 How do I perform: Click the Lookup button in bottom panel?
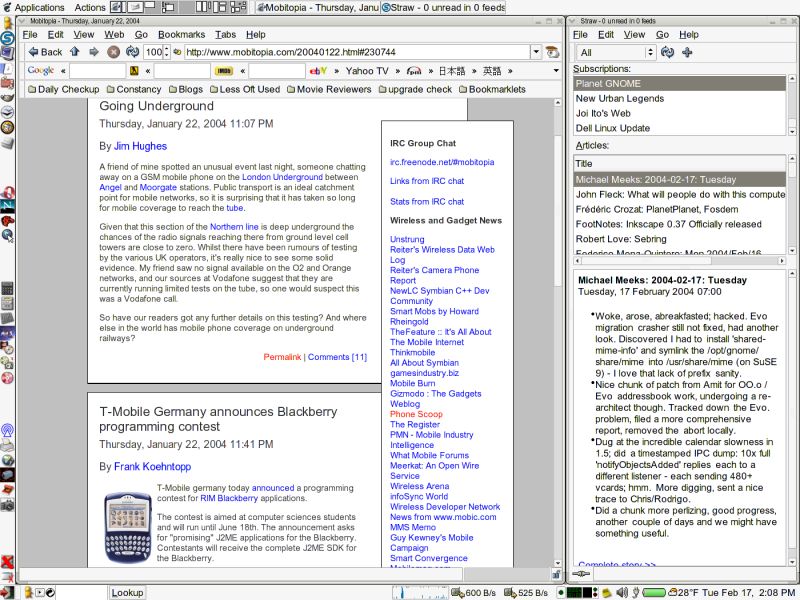(127, 592)
